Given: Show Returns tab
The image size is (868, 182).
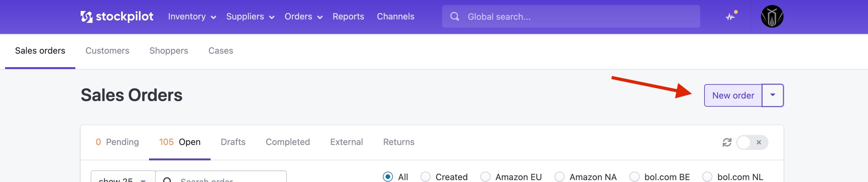Looking at the screenshot, I should 399,142.
